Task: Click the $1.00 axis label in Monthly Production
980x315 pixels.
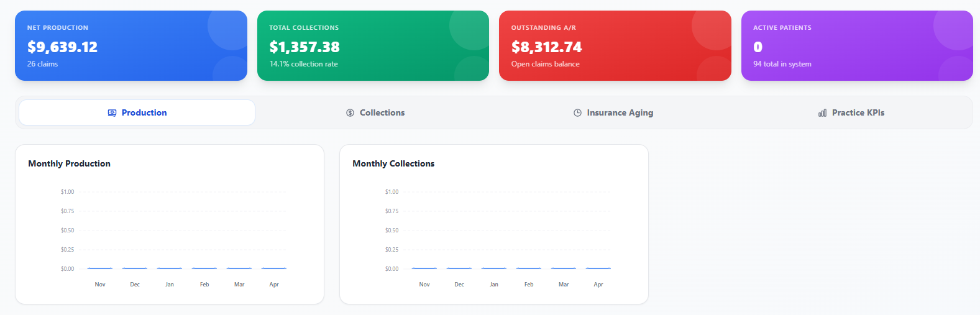Action: click(x=67, y=192)
